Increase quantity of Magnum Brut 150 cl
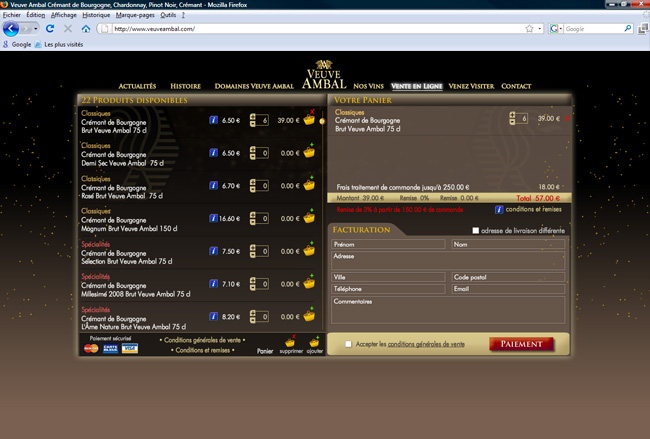The width and height of the screenshot is (650, 439). pos(252,215)
